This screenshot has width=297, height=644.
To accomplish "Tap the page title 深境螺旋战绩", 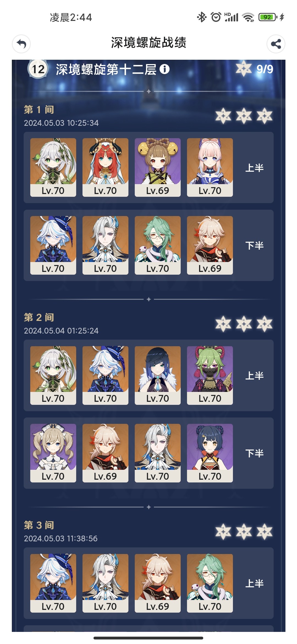I will pos(148,43).
